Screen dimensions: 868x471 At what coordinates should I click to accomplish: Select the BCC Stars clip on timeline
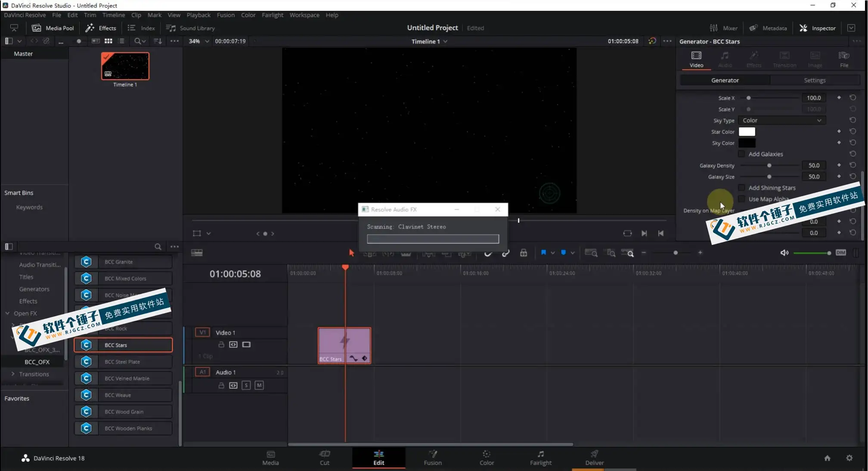[x=344, y=345]
